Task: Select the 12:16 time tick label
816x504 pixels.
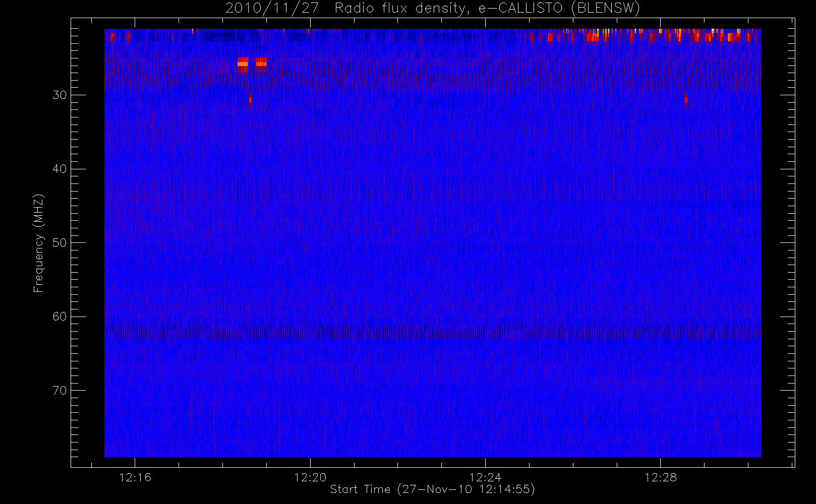Action: click(135, 477)
